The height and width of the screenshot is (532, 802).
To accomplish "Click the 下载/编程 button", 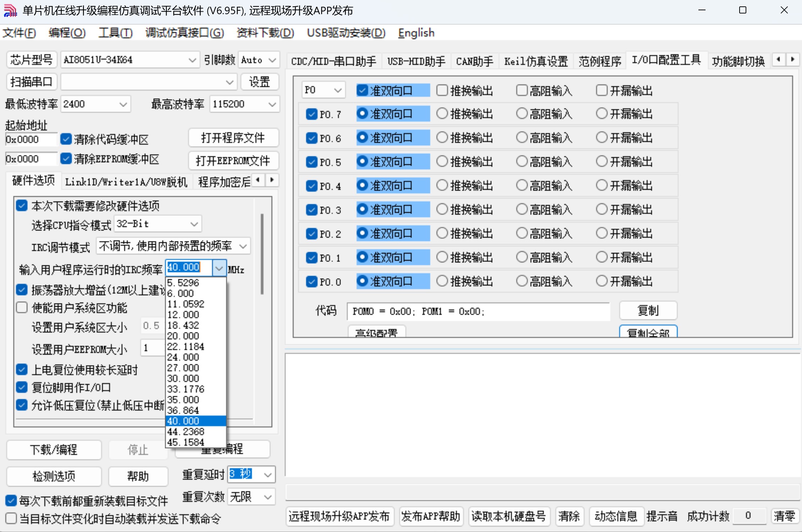I will [x=54, y=449].
